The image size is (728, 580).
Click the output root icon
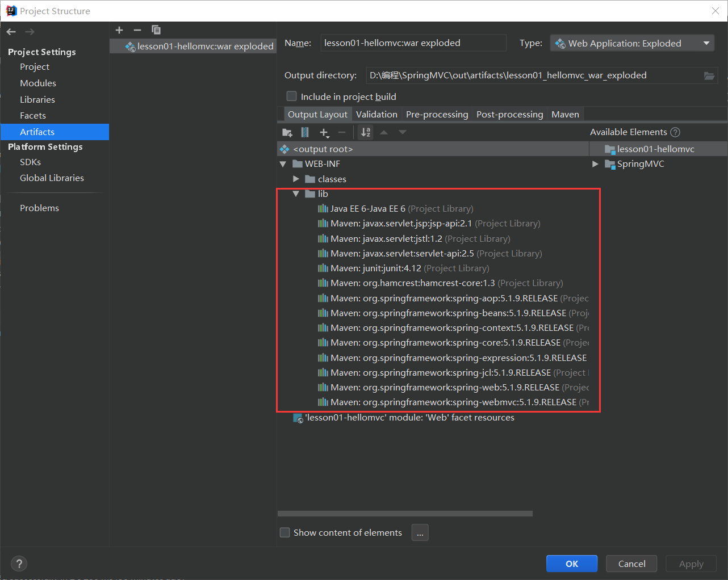285,149
